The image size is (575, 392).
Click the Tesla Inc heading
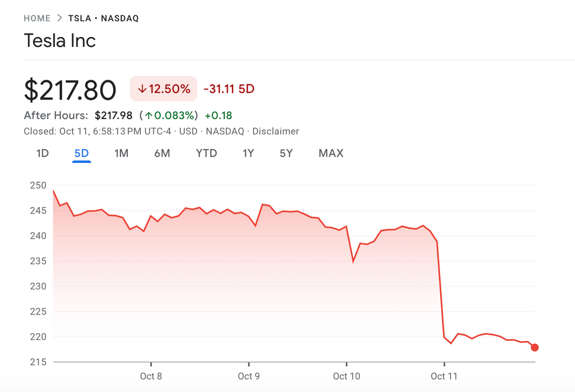coord(59,40)
